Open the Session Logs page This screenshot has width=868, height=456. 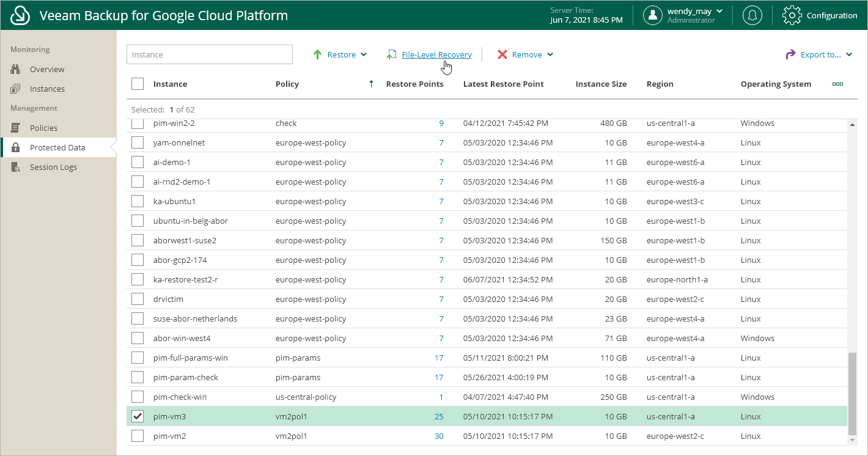pyautogui.click(x=53, y=167)
